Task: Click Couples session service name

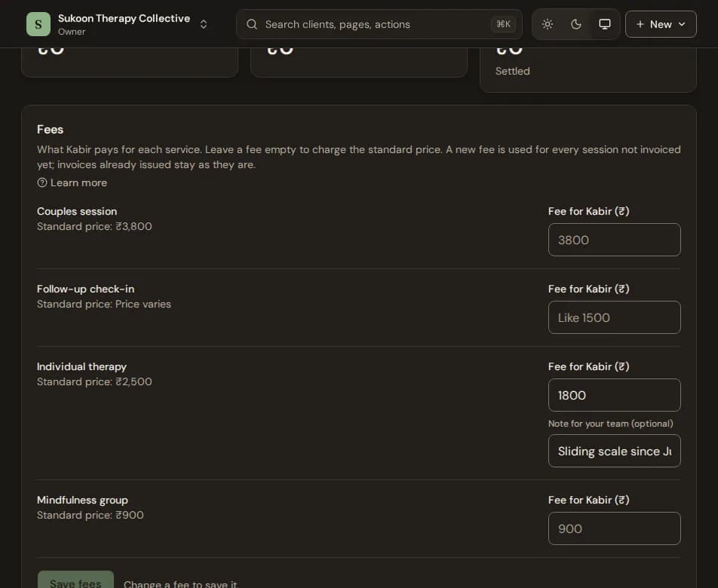Action: (77, 211)
